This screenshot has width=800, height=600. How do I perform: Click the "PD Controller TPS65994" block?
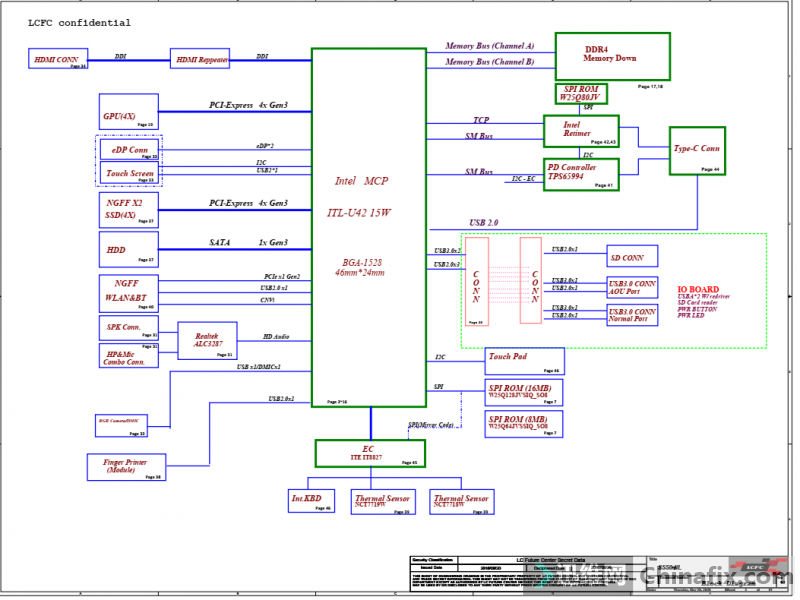click(x=581, y=174)
